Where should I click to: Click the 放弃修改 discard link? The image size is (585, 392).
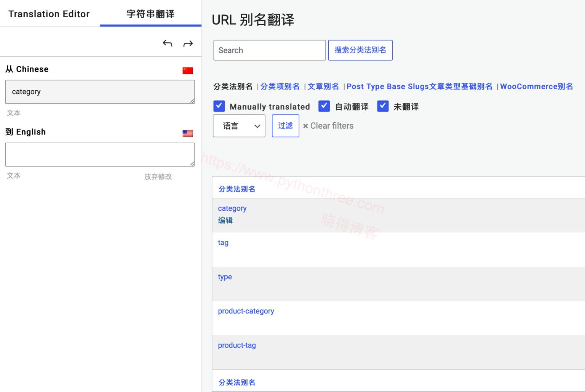click(158, 176)
